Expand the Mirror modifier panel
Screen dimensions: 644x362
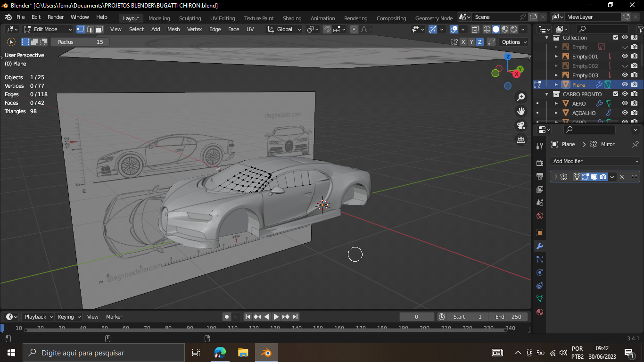coord(556,177)
